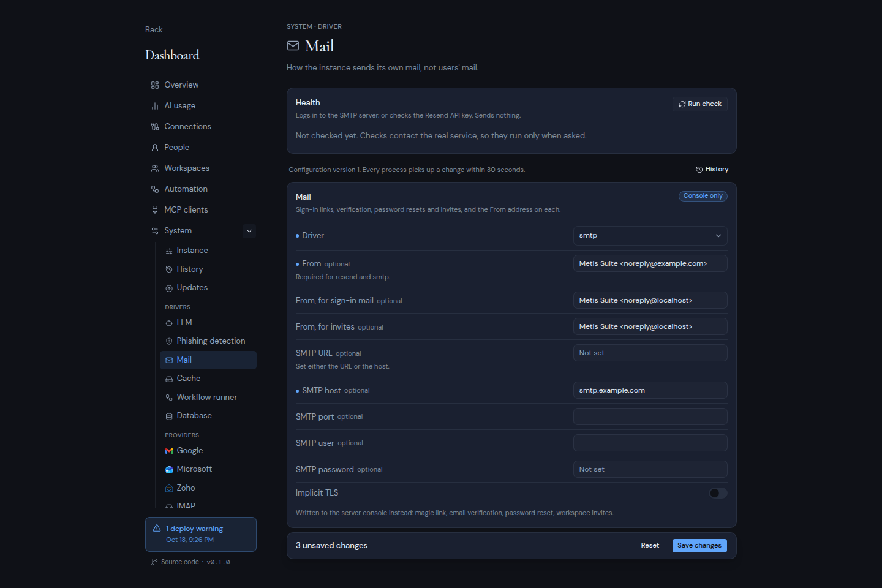Click the AI usage bar chart icon
The image size is (882, 588).
155,106
